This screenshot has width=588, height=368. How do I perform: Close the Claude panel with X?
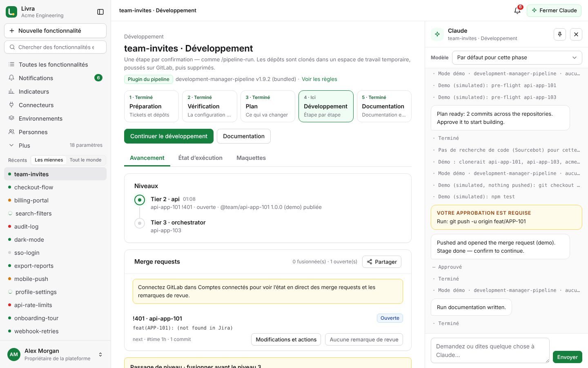pos(576,34)
